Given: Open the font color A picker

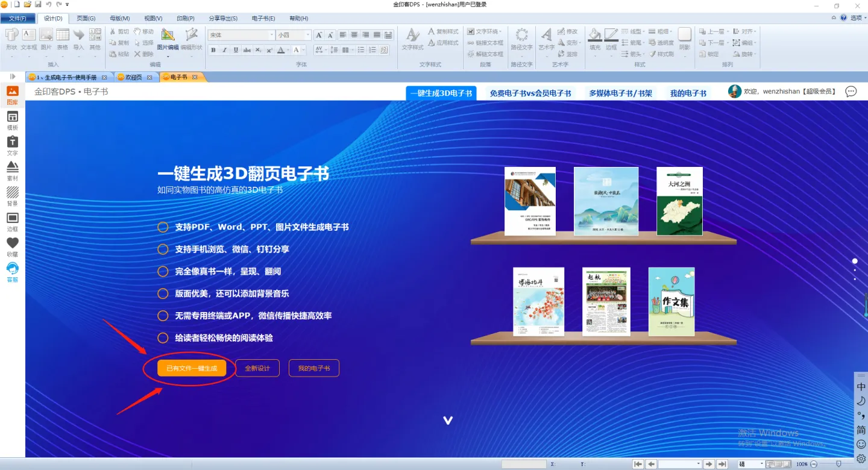Looking at the screenshot, I should point(280,50).
